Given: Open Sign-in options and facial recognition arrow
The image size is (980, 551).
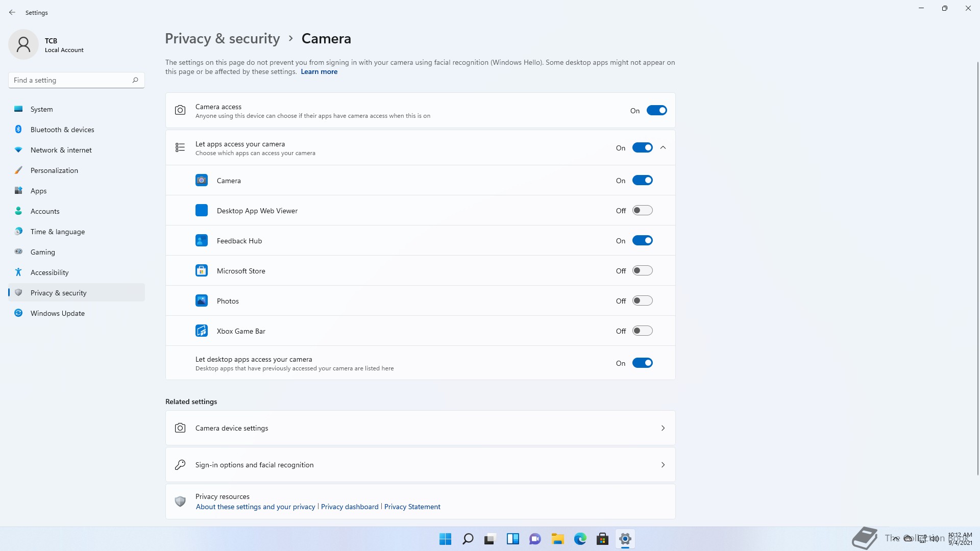Looking at the screenshot, I should click(663, 465).
